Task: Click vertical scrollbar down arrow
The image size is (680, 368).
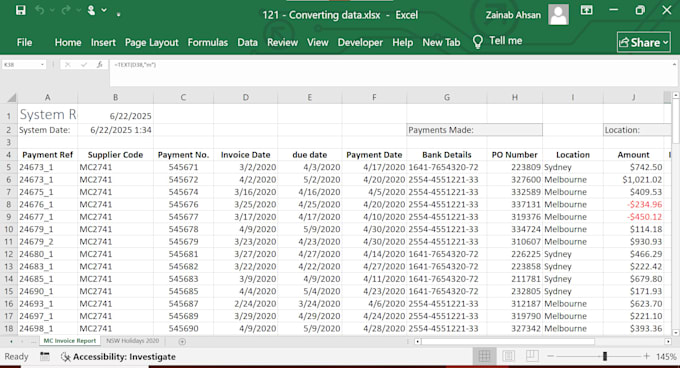Action: click(676, 333)
